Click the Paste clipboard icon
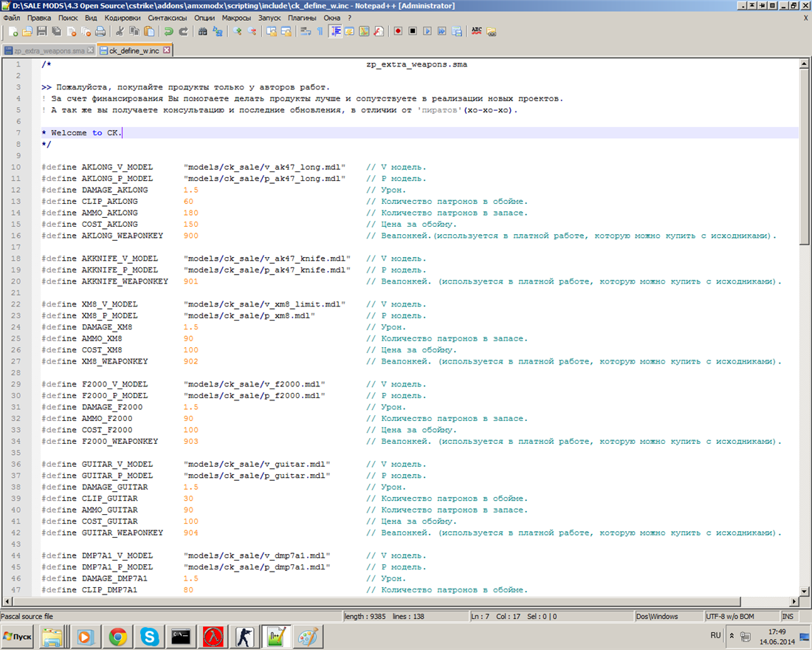 coord(149,32)
